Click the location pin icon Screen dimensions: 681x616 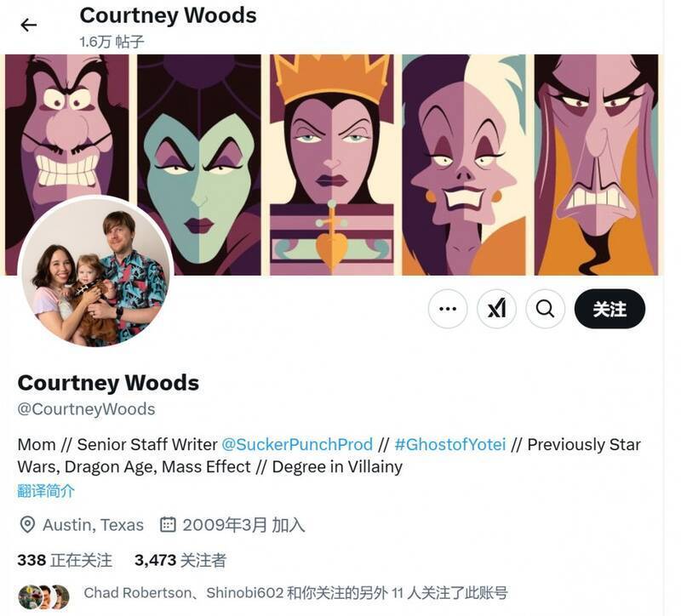tap(27, 524)
